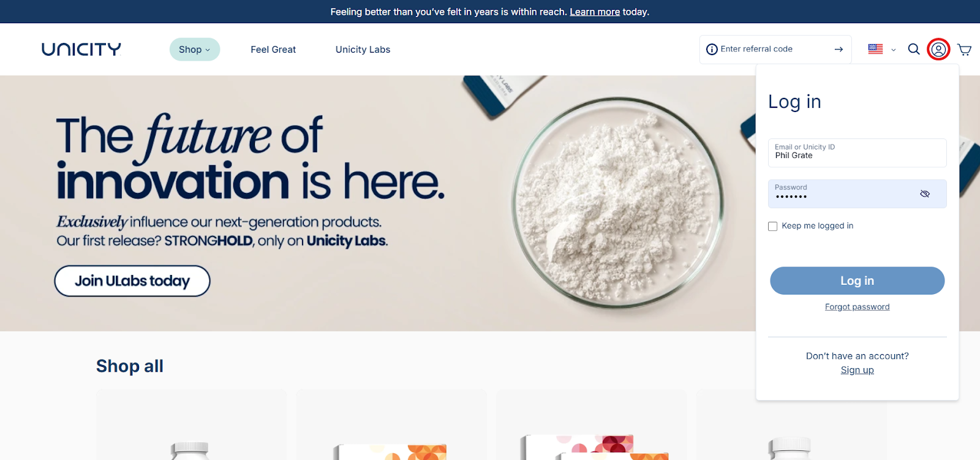The image size is (980, 460).
Task: Click the user account profile icon
Action: pos(938,49)
